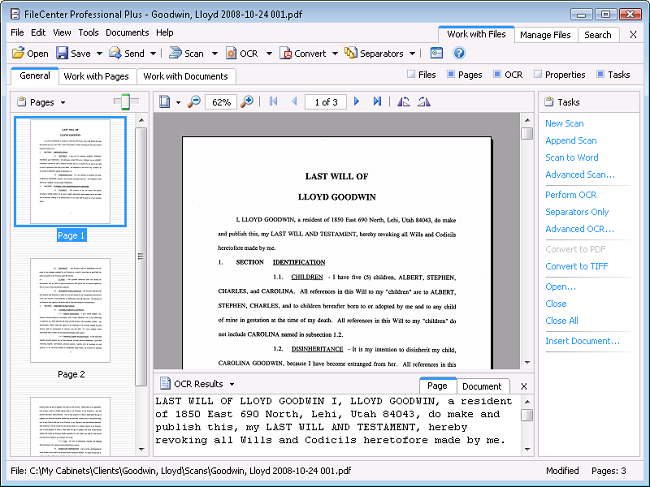Click the blue Help question mark icon
The height and width of the screenshot is (487, 650).
tap(459, 53)
